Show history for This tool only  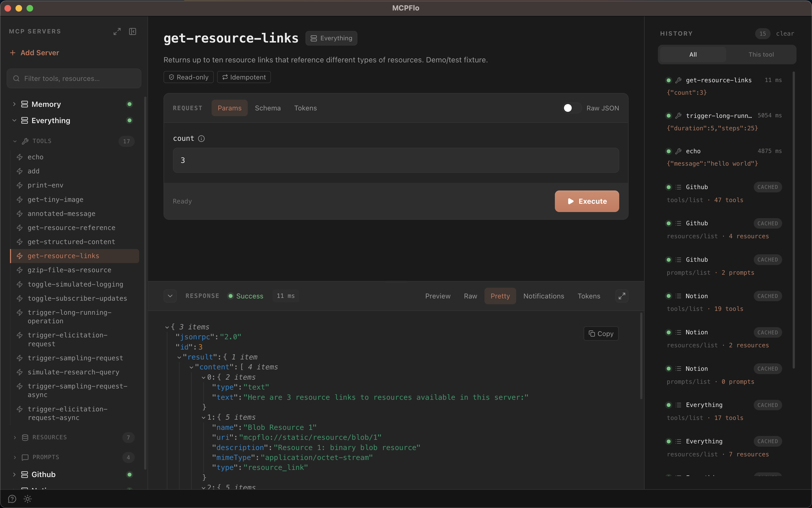pyautogui.click(x=761, y=54)
